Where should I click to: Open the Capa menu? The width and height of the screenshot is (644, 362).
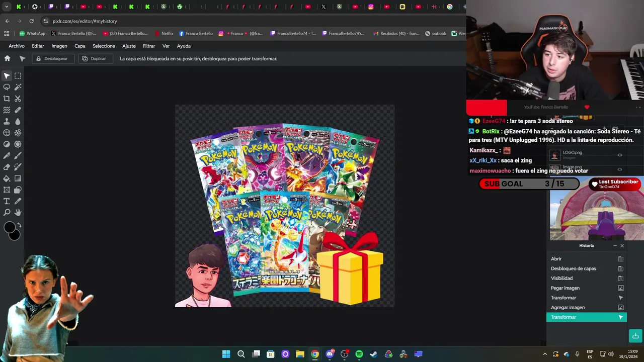coord(80,46)
